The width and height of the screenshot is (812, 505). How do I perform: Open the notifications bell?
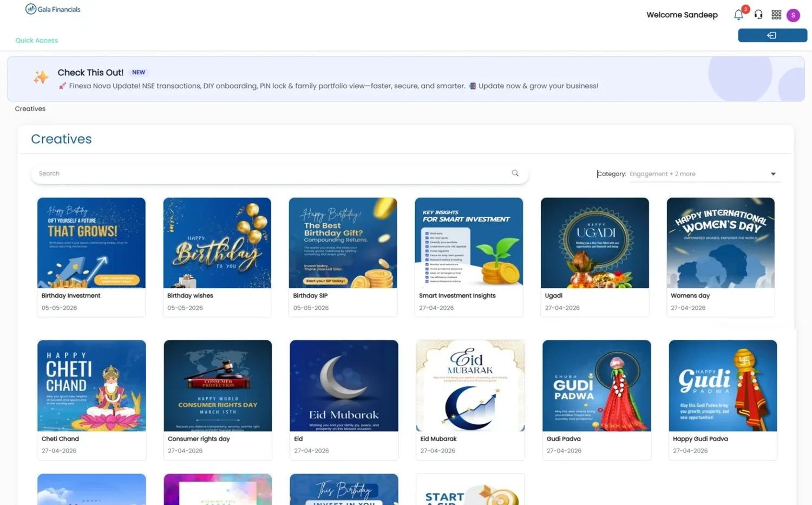pyautogui.click(x=738, y=15)
